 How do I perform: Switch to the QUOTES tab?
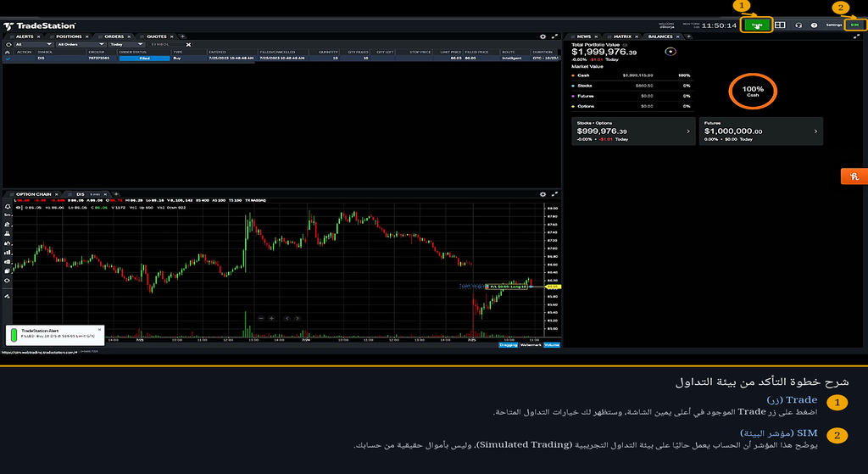pos(157,36)
